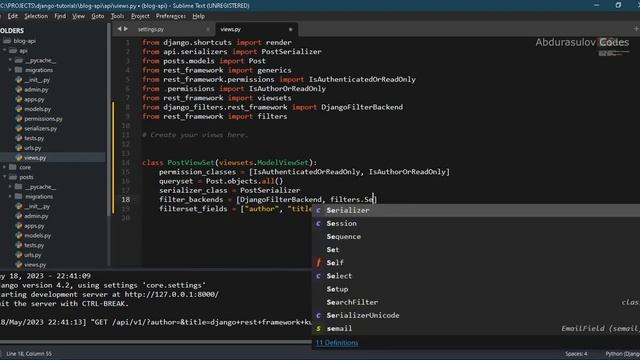Choose Sequence from autocomplete list
Viewport: 640px width, 360px height.
[x=476, y=237]
